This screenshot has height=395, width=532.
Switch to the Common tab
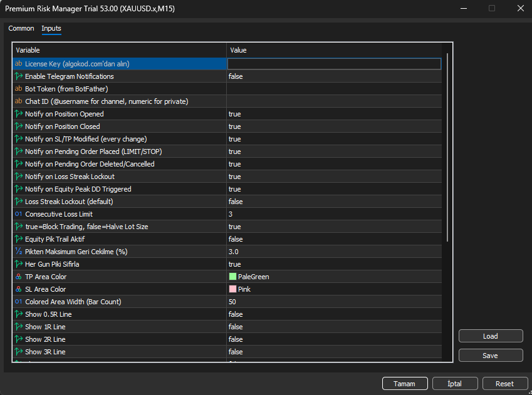pos(21,28)
